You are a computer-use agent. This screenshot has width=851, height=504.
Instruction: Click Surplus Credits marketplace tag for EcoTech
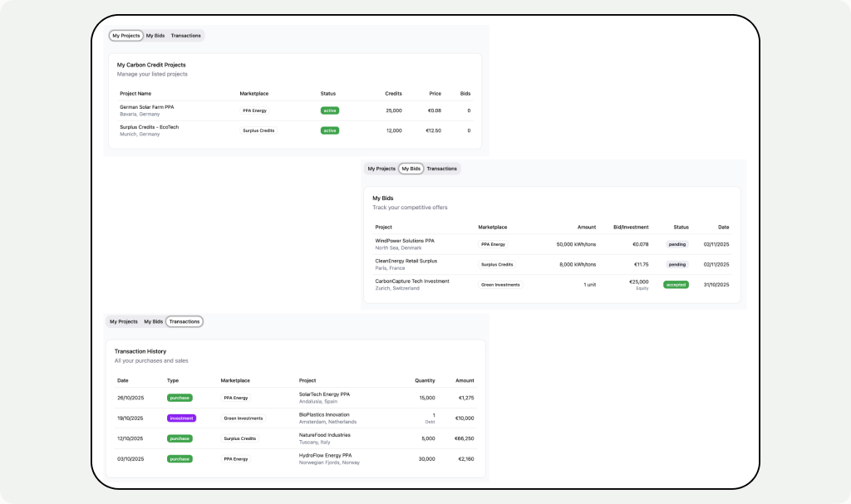(258, 130)
